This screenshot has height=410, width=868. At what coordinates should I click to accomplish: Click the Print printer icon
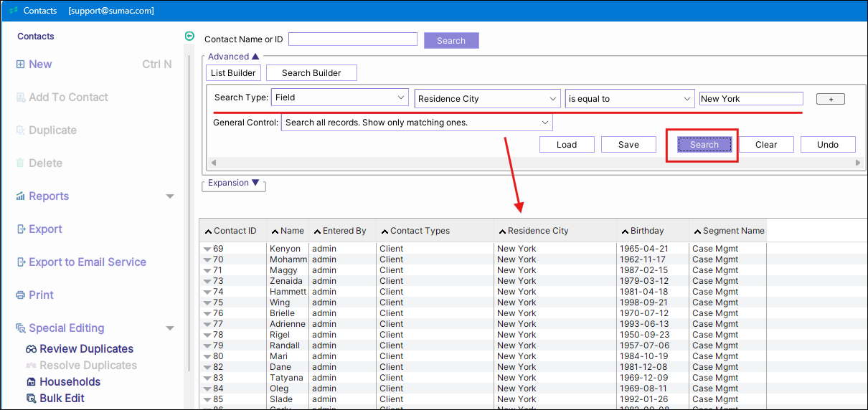click(x=21, y=295)
